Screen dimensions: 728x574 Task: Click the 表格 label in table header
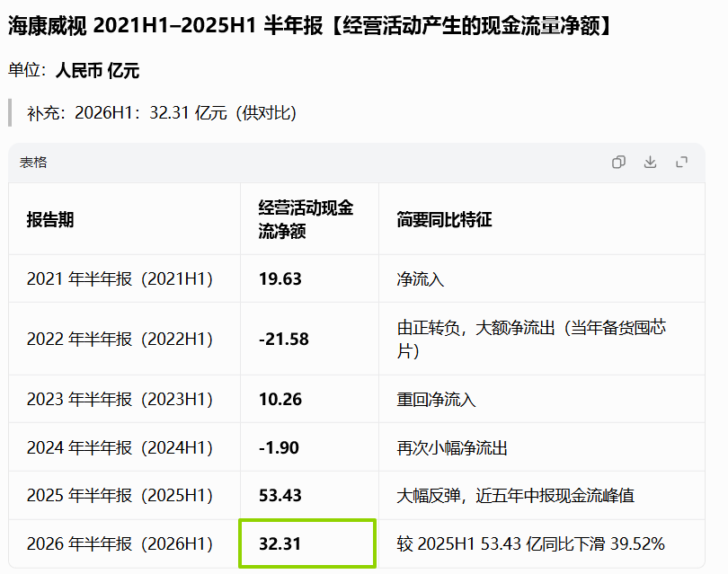click(x=33, y=163)
